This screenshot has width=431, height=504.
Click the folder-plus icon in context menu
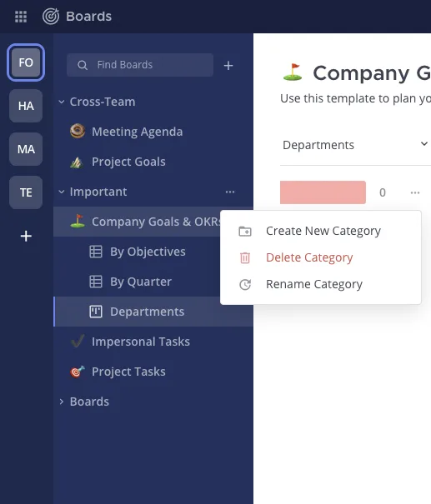[x=245, y=231]
